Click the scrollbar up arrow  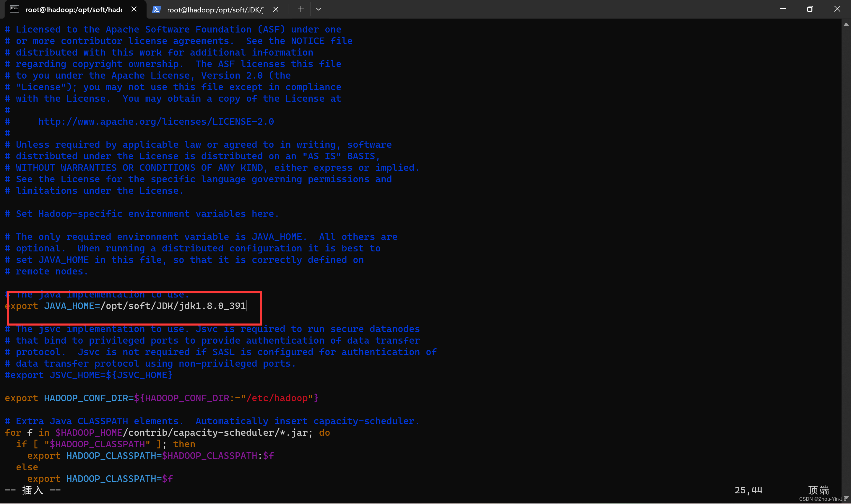(846, 25)
